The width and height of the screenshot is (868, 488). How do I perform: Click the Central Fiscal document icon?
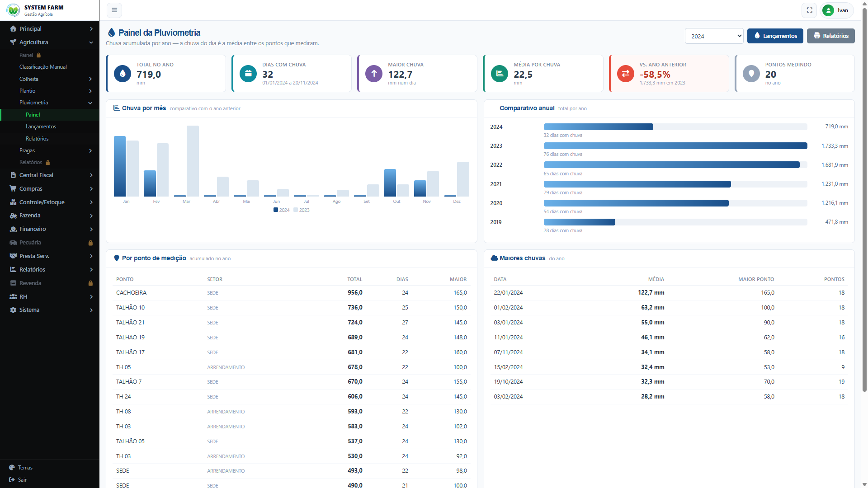click(13, 175)
